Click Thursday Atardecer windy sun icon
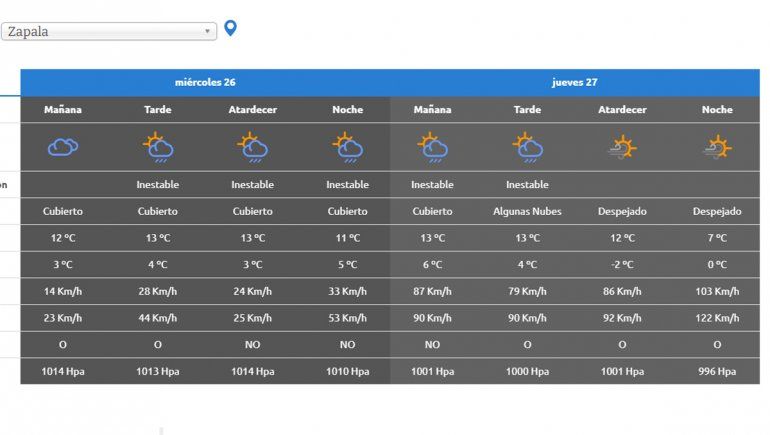The image size is (770, 435). tap(622, 148)
